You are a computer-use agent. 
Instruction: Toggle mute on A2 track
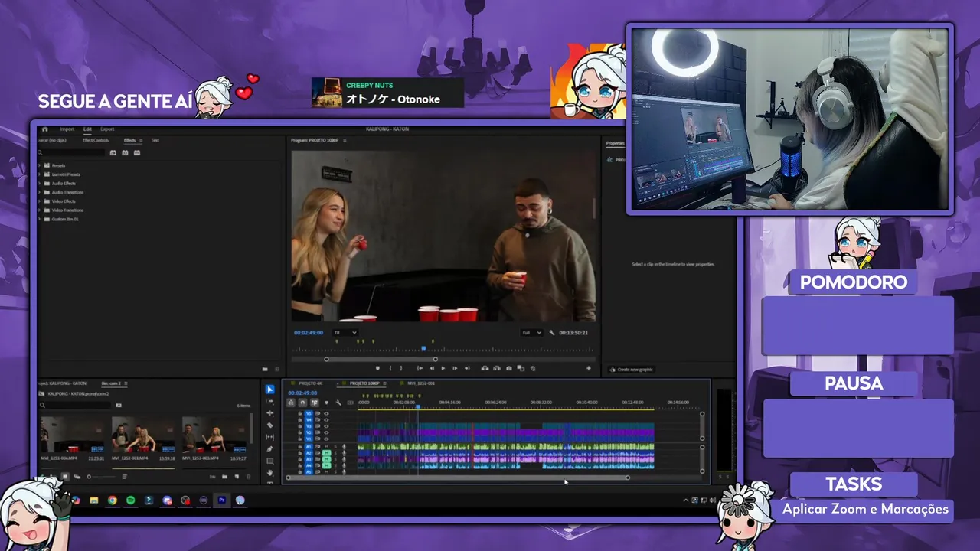coord(326,453)
